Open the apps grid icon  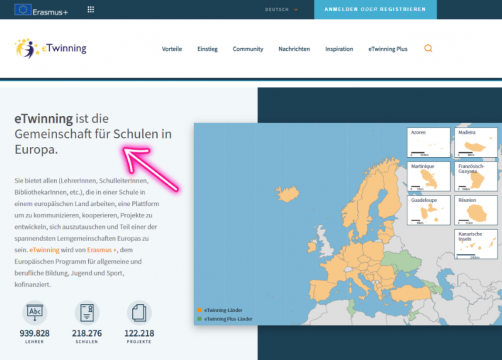[91, 9]
